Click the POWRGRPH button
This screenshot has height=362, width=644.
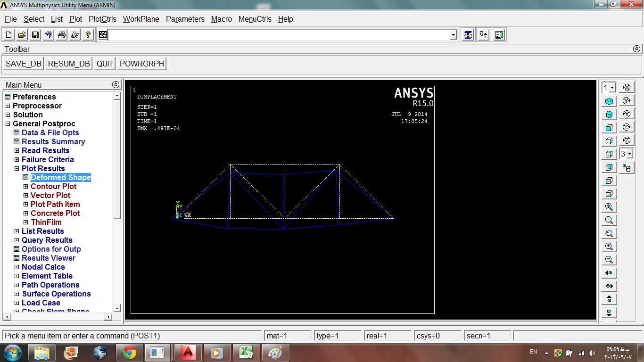[142, 64]
